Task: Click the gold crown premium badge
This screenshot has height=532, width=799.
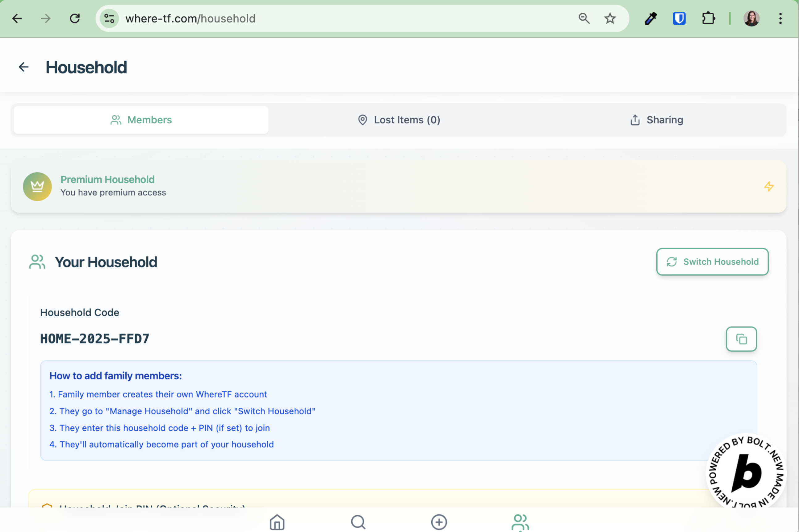Action: pyautogui.click(x=37, y=186)
